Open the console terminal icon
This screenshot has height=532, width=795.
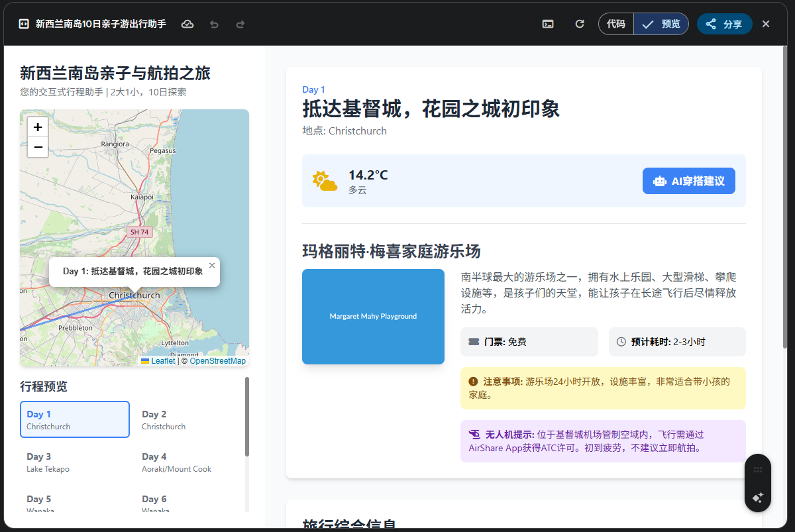(548, 24)
